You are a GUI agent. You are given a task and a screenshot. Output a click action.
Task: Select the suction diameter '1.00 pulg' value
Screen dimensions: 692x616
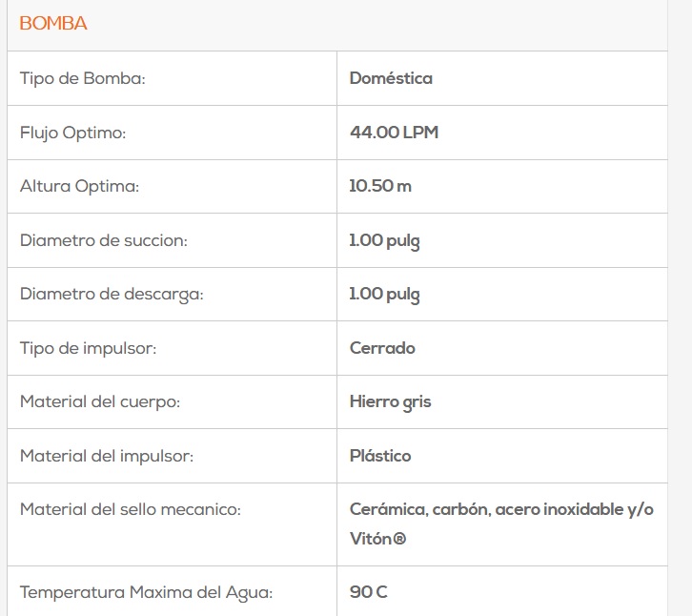point(384,240)
